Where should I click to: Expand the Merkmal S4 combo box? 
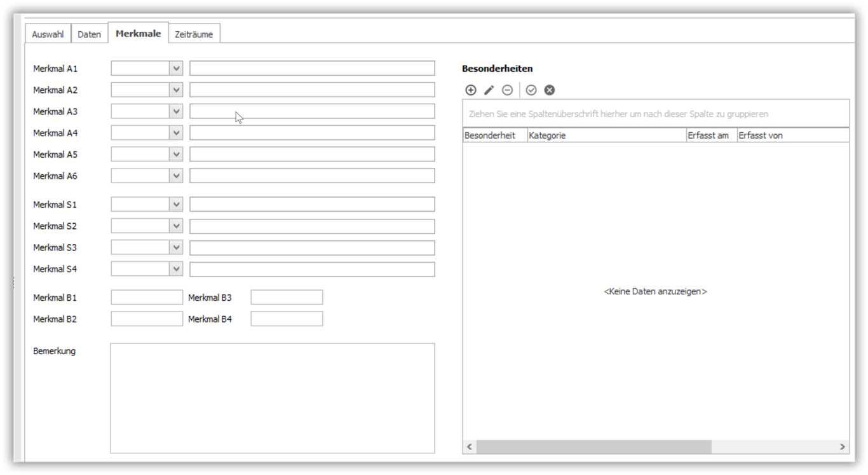176,269
